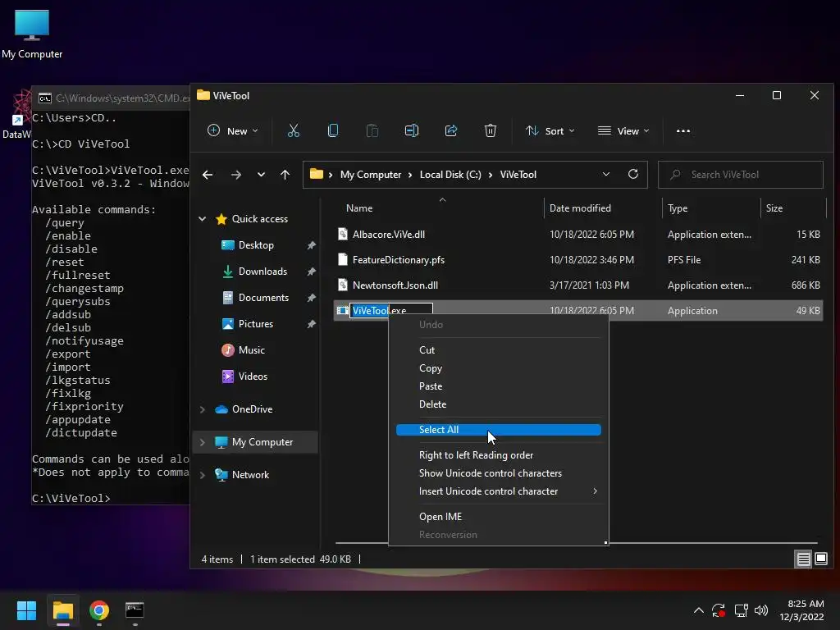
Task: Sort by the Type column header
Action: 677,208
